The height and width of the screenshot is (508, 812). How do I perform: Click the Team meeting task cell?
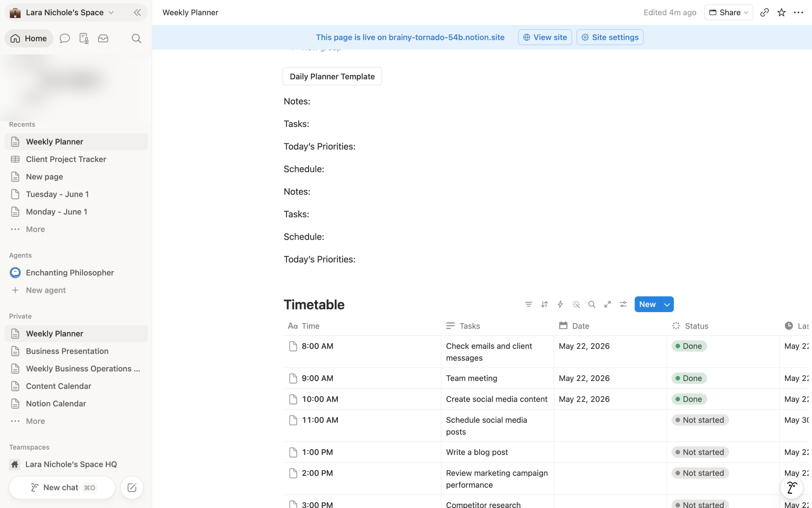click(x=497, y=378)
